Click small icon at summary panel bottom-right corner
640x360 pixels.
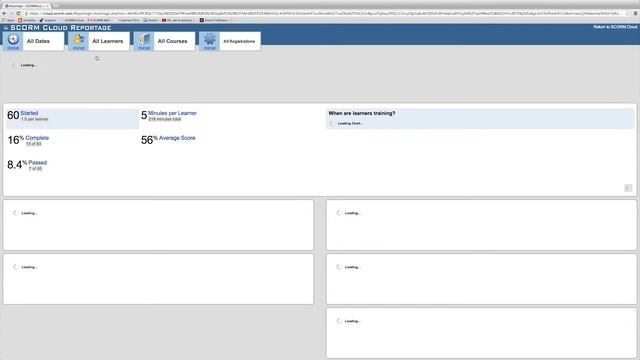(x=628, y=188)
